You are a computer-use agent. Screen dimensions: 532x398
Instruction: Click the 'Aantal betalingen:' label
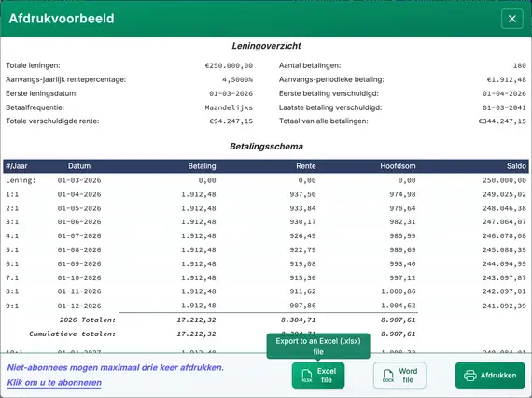(x=310, y=65)
